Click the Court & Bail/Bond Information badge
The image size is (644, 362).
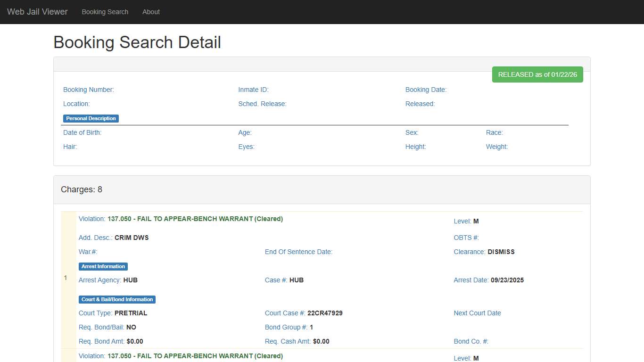click(117, 299)
